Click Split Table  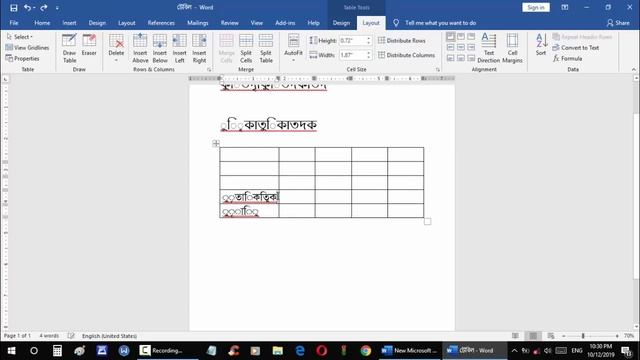266,48
